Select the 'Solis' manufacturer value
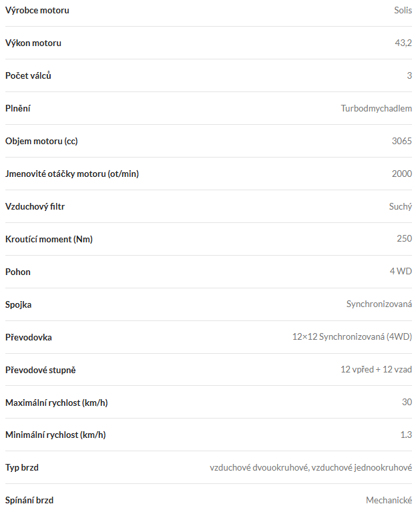420x508 pixels. pyautogui.click(x=403, y=10)
